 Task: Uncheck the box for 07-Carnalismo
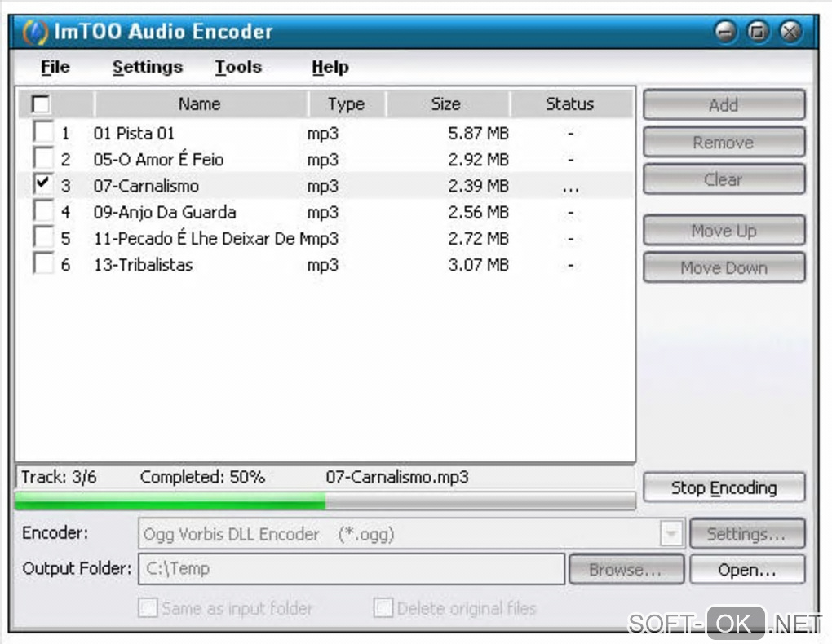[43, 183]
